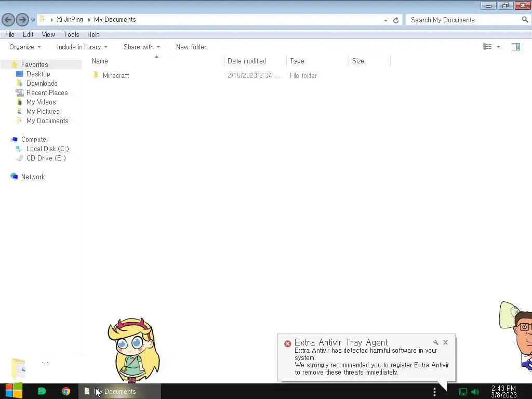Launch Chrome from the taskbar
Viewport: 532px width, 399px height.
pos(66,391)
